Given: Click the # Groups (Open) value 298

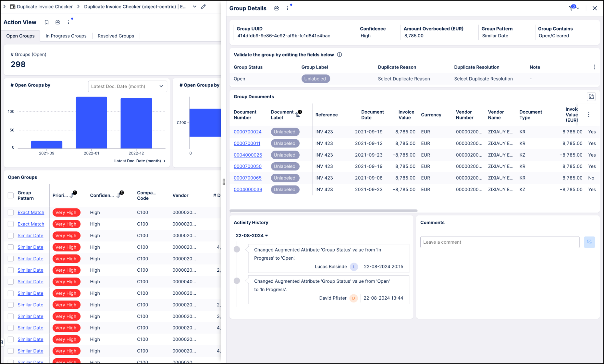Looking at the screenshot, I should [x=18, y=64].
